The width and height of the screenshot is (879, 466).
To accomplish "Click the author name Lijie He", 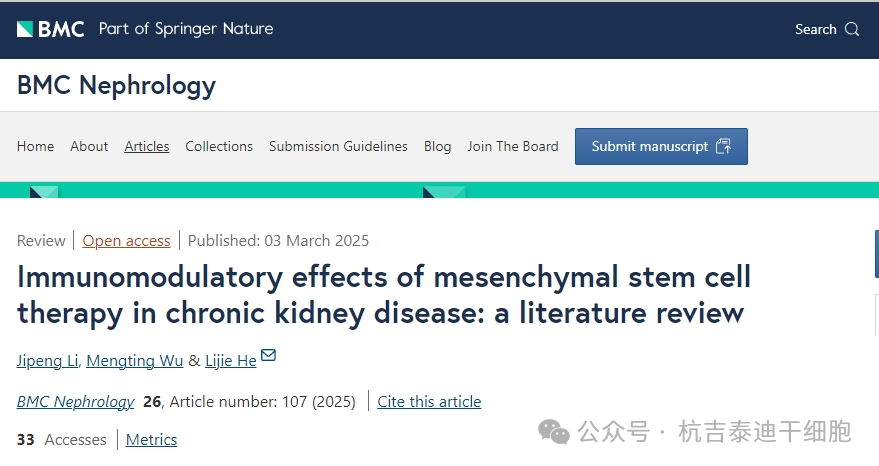I will (x=230, y=361).
